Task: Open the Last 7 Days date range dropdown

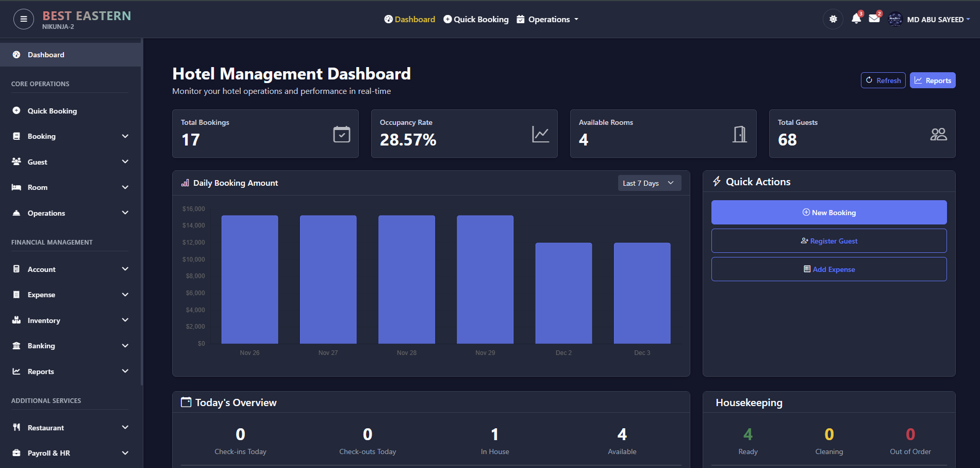Action: coord(649,183)
